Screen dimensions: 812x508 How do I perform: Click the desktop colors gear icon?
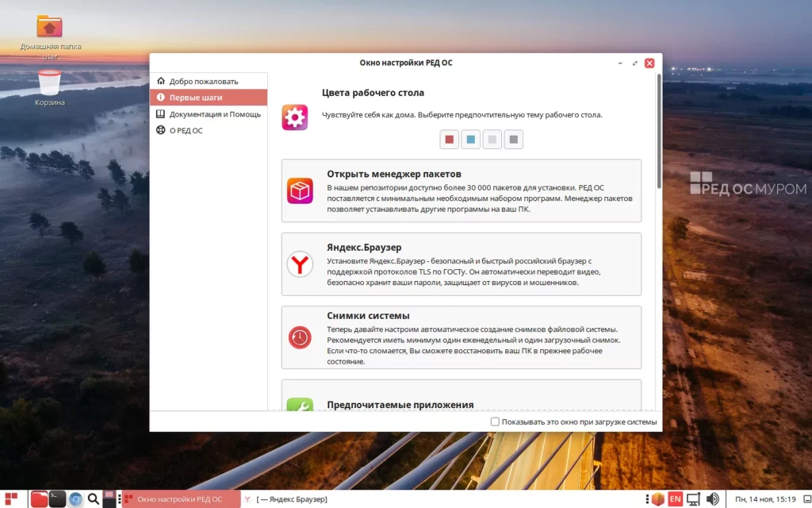pos(295,117)
